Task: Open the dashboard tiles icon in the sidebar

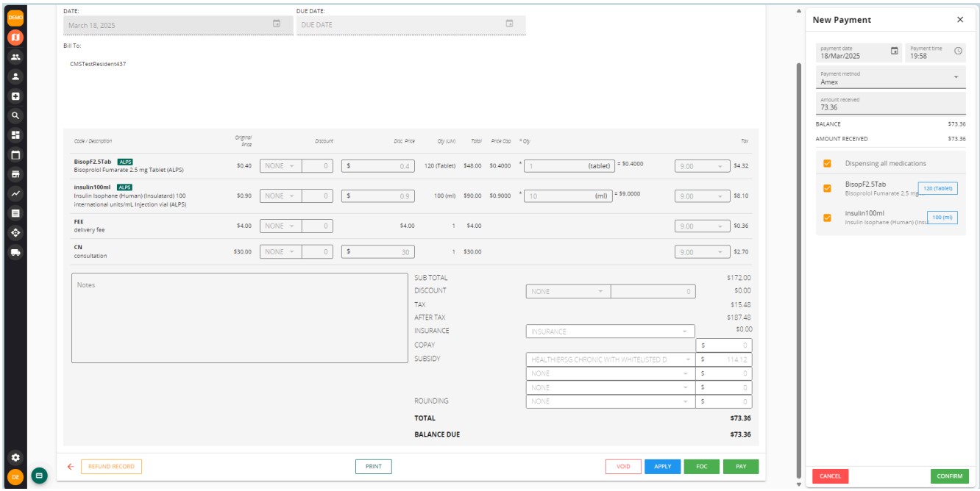Action: click(15, 135)
